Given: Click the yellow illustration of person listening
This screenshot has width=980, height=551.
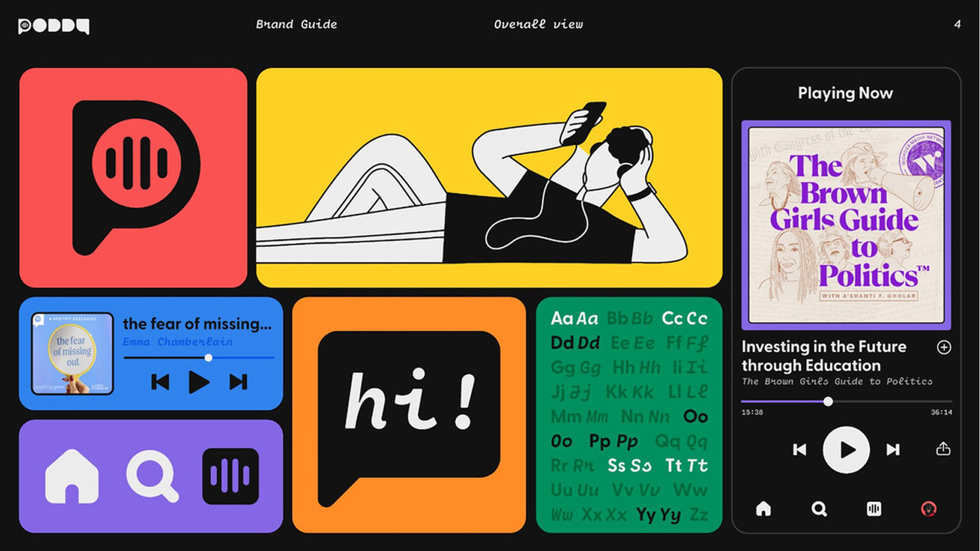Looking at the screenshot, I should coord(489,177).
